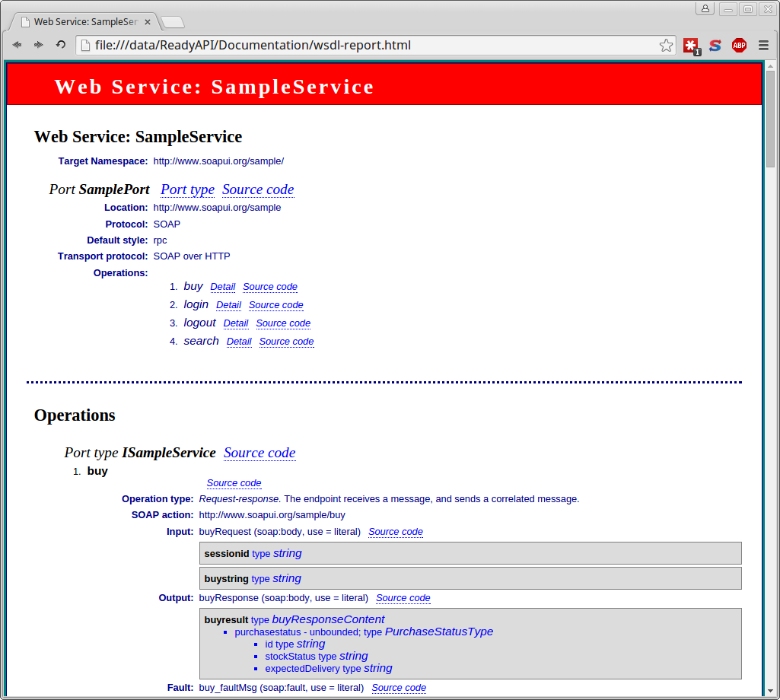Image resolution: width=780 pixels, height=700 pixels.
Task: View Detail for the buy operation
Action: 222,287
